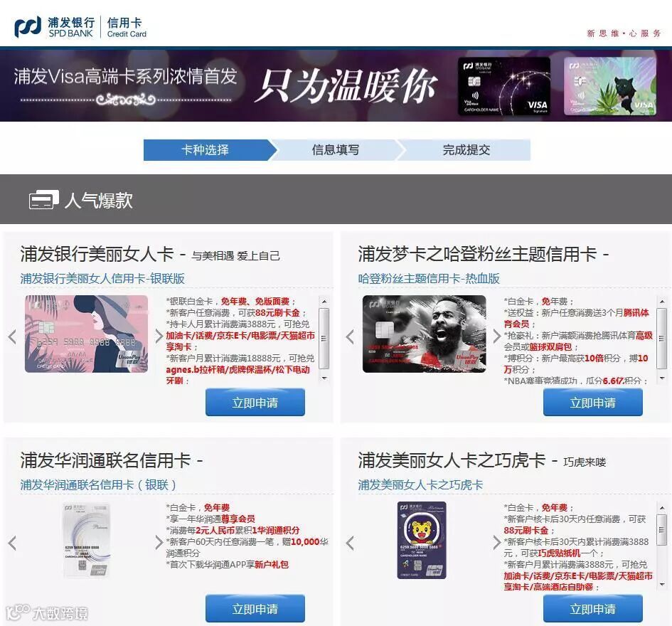672x626 pixels.
Task: Click text 浦发Visa高端卡系列浓情首发
Action: click(125, 77)
